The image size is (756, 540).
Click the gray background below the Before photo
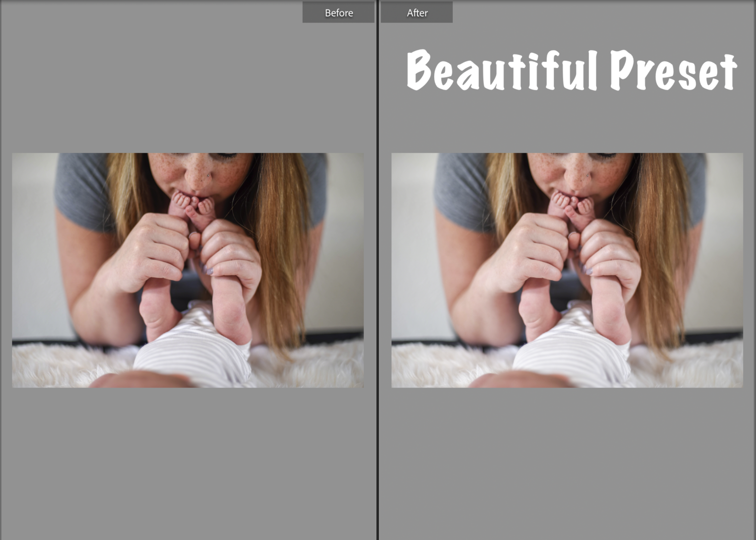[x=187, y=457]
